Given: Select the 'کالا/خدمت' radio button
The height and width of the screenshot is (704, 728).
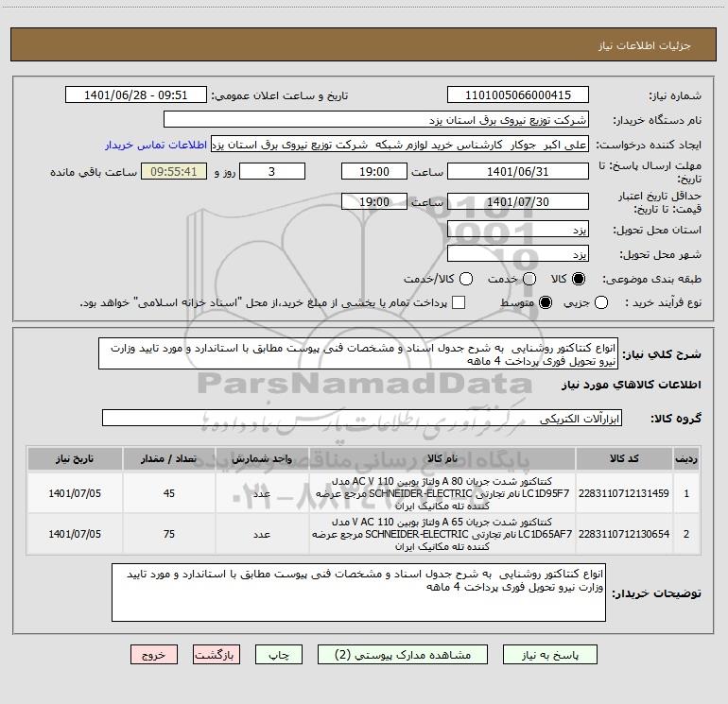Looking at the screenshot, I should (x=466, y=279).
